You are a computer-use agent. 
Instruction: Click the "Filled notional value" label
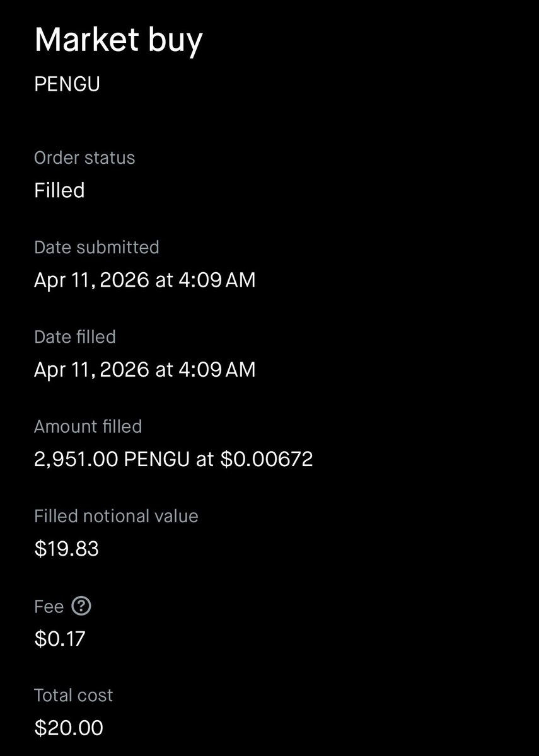[x=116, y=516]
